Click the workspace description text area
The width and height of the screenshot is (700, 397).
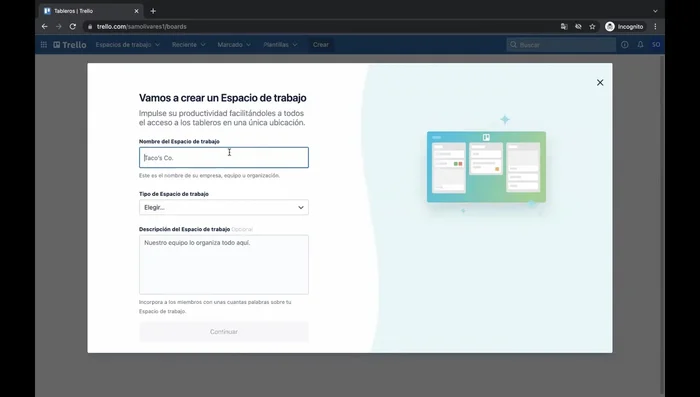click(x=224, y=264)
